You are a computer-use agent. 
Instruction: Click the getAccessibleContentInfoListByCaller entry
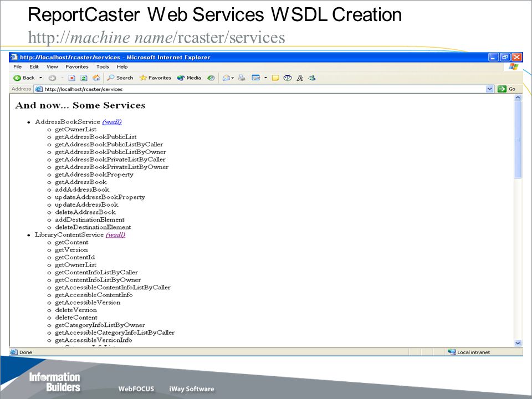pyautogui.click(x=112, y=288)
